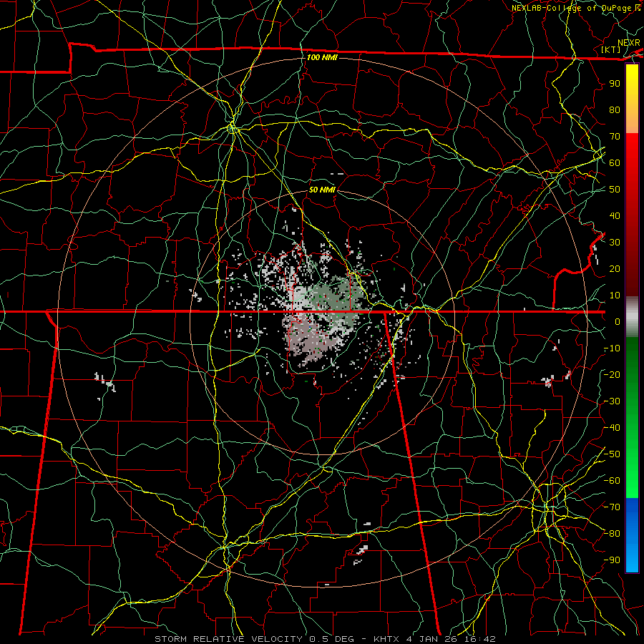This screenshot has height=644, width=644.
Task: Select the 0 value on velocity scale
Action: (618, 321)
